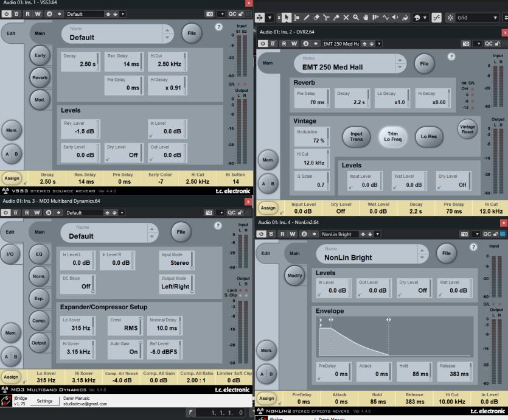This screenshot has width=508, height=420.
Task: Open preset dropdown arrow in NonLin2.64 header
Action: tap(377, 234)
